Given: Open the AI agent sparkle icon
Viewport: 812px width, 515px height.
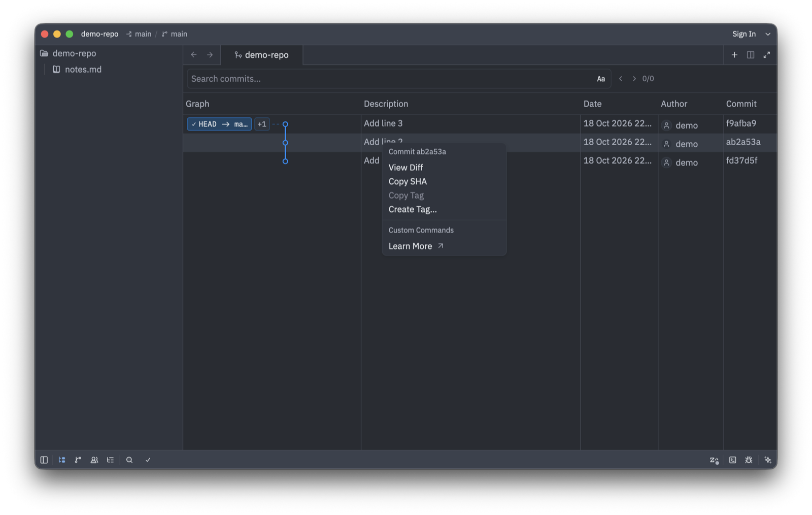Looking at the screenshot, I should [x=767, y=460].
